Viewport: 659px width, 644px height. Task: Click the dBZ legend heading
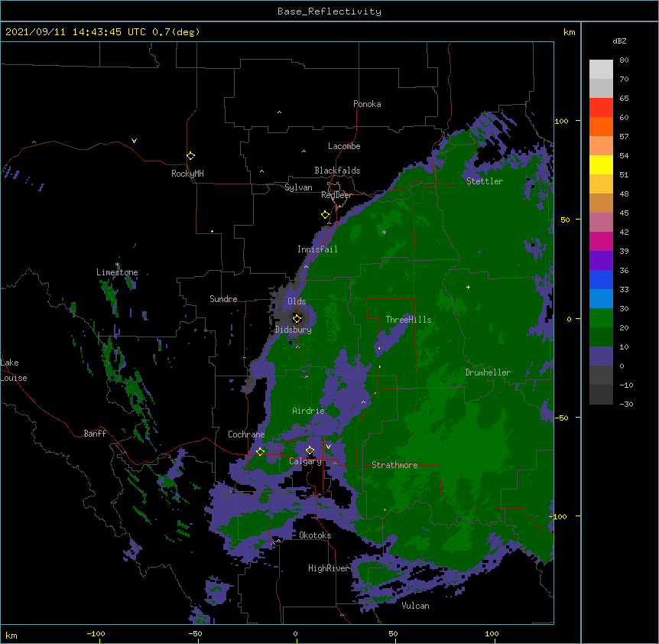[x=619, y=41]
